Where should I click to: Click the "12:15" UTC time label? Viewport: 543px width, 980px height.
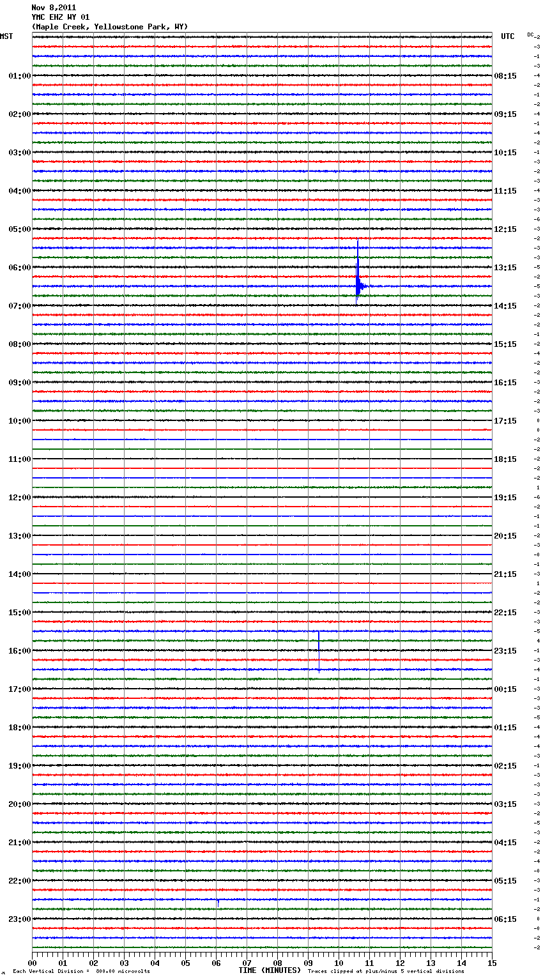click(505, 229)
